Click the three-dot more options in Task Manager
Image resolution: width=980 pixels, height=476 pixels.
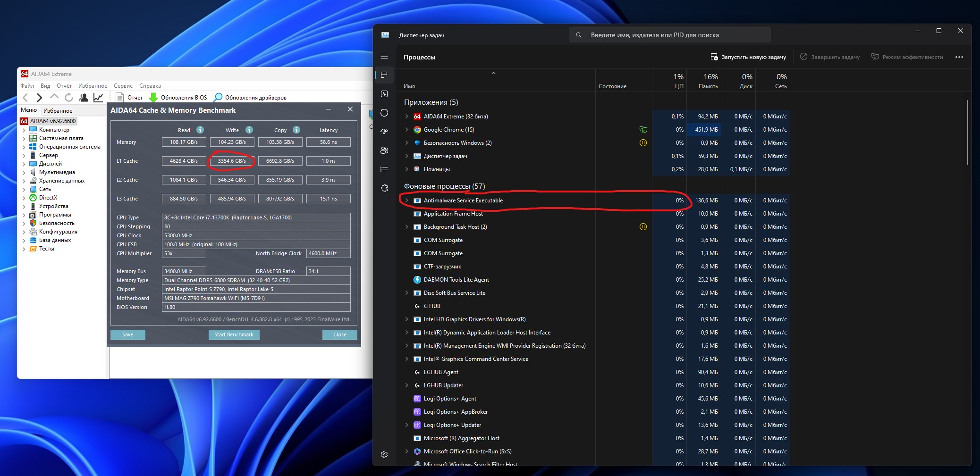959,57
